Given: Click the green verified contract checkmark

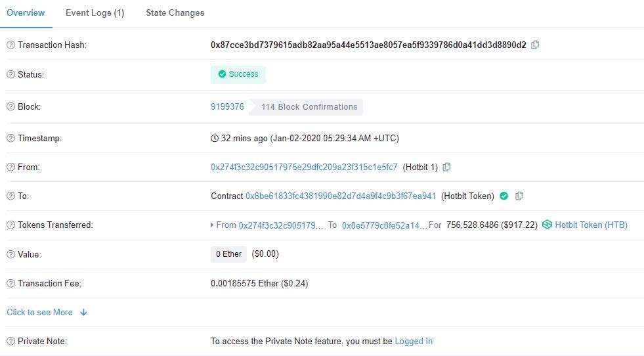Looking at the screenshot, I should pos(504,196).
